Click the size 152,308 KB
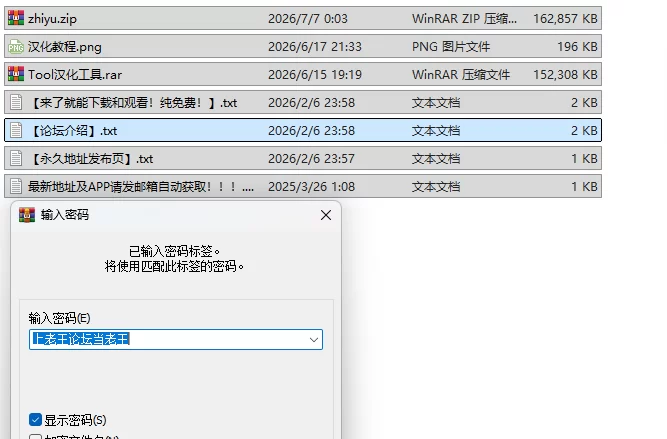This screenshot has height=439, width=667. coord(565,75)
